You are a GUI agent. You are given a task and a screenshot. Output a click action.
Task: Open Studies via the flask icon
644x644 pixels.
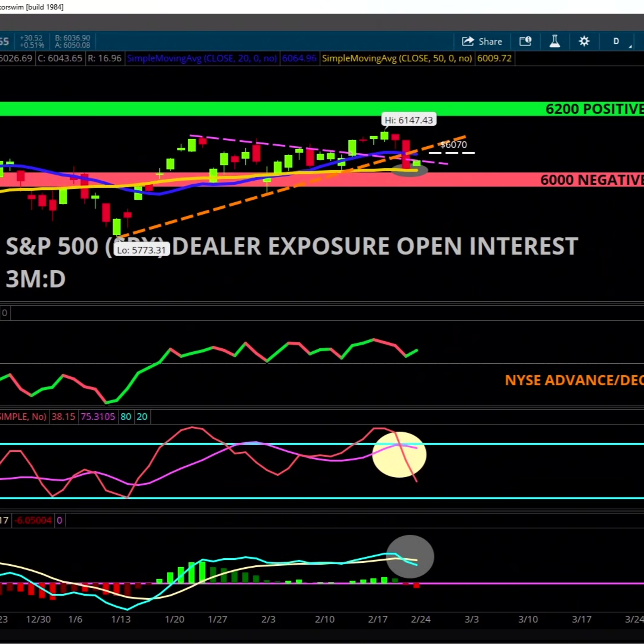[x=555, y=41]
